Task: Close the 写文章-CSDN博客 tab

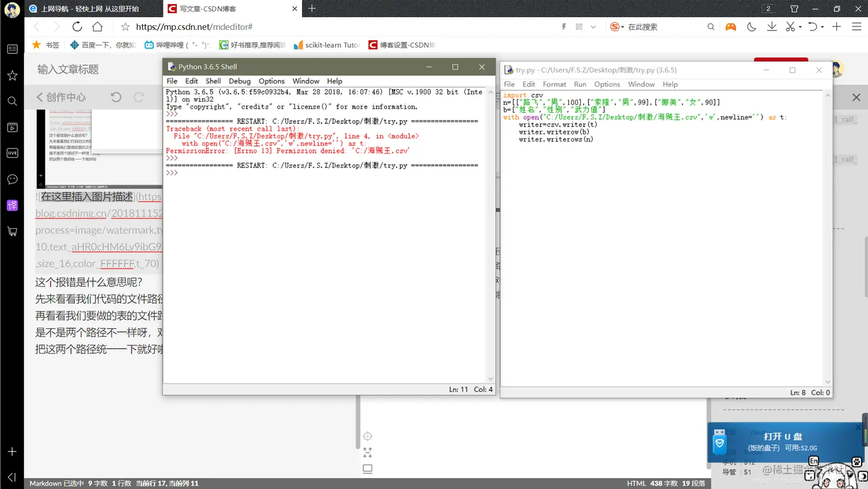Action: point(294,9)
